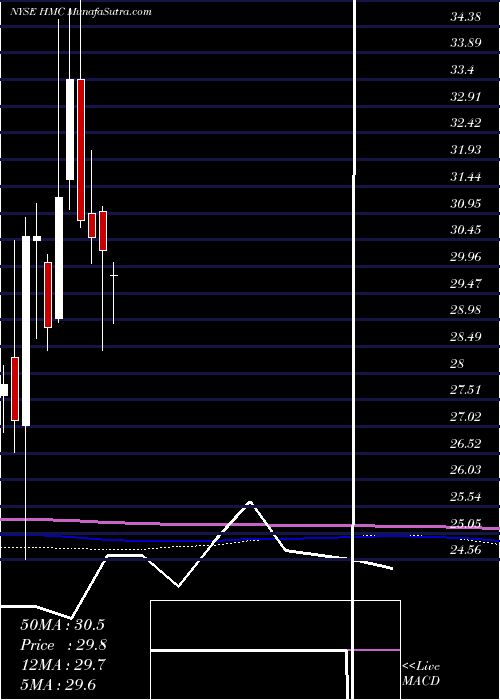Viewport: 500px width, 700px height.
Task: Click the 50MA : 30.5 readout
Action: [x=62, y=624]
